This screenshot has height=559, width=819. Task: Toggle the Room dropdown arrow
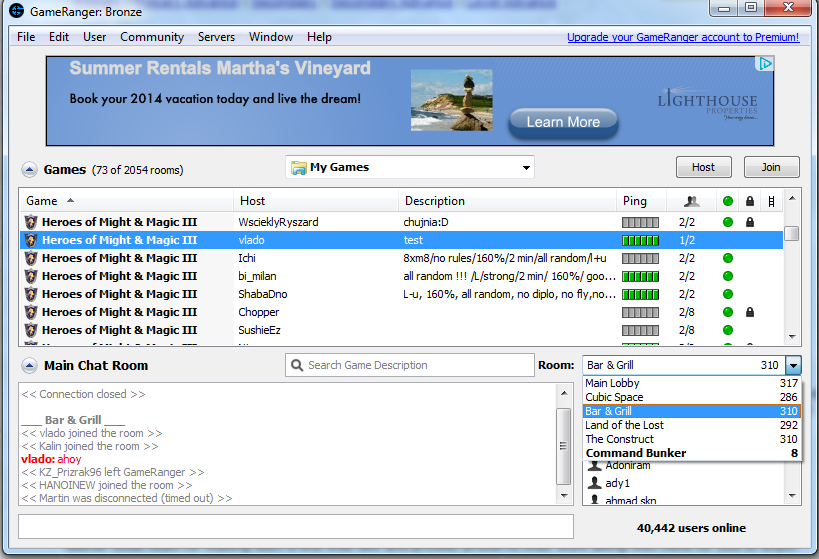point(793,365)
